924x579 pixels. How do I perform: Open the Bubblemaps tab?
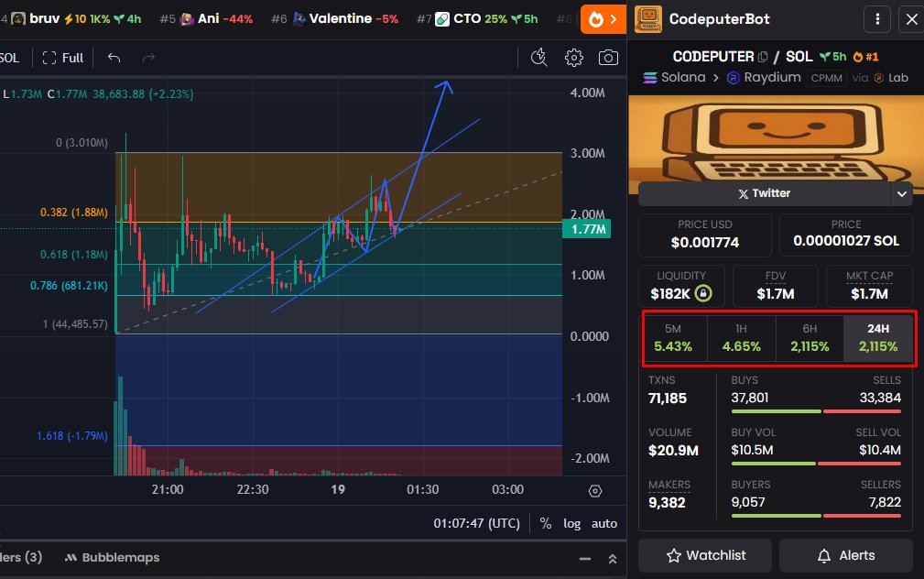(112, 557)
